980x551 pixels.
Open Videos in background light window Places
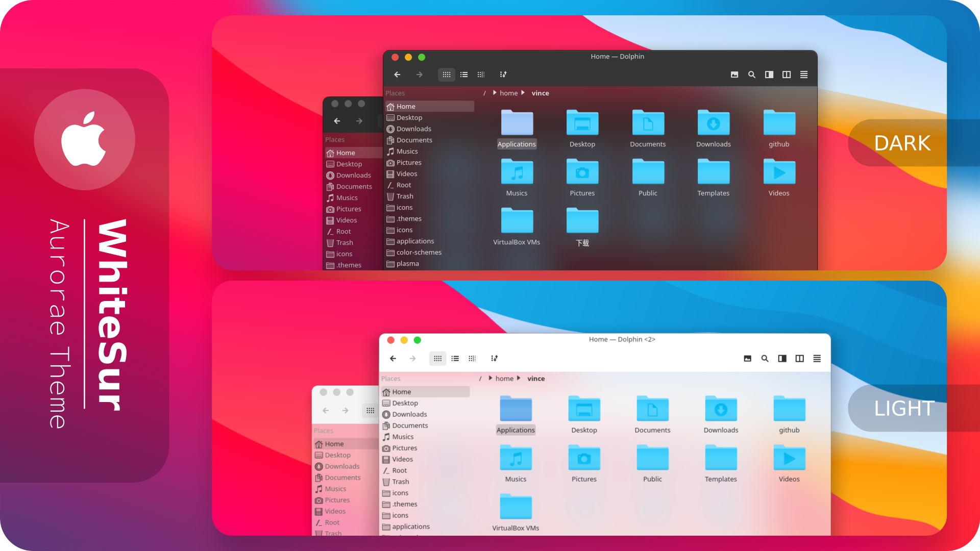346,511
